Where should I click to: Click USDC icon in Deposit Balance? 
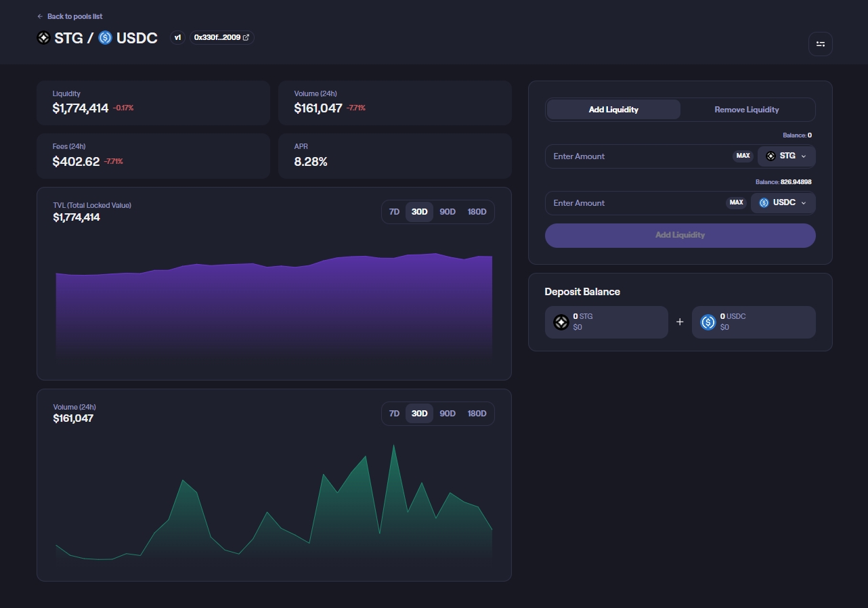708,322
